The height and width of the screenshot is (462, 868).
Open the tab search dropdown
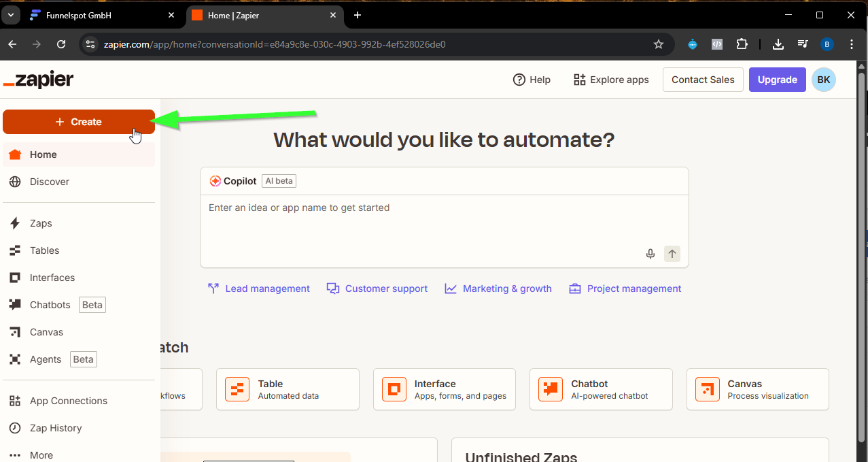click(x=11, y=15)
